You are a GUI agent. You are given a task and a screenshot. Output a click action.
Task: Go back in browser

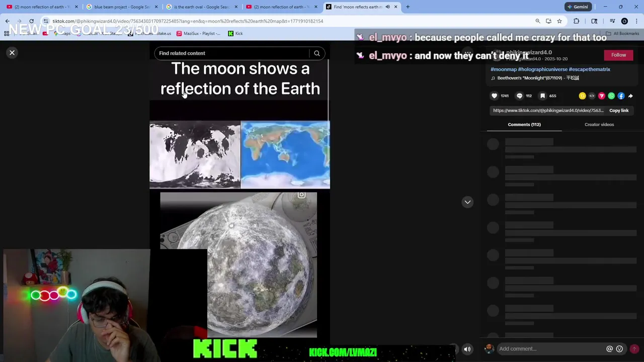8,21
